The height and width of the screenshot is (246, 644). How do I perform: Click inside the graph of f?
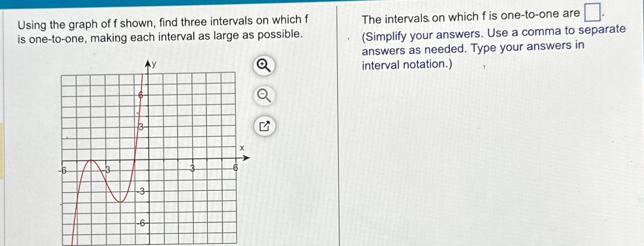148,157
